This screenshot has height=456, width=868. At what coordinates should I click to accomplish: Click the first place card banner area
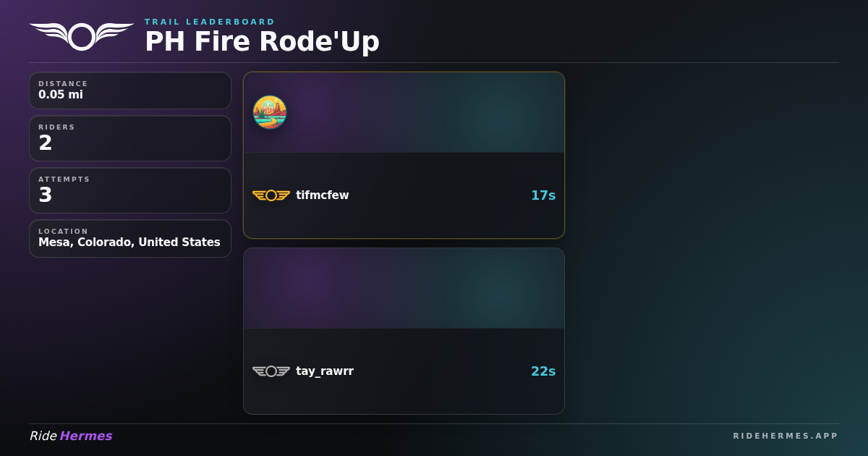coord(404,112)
